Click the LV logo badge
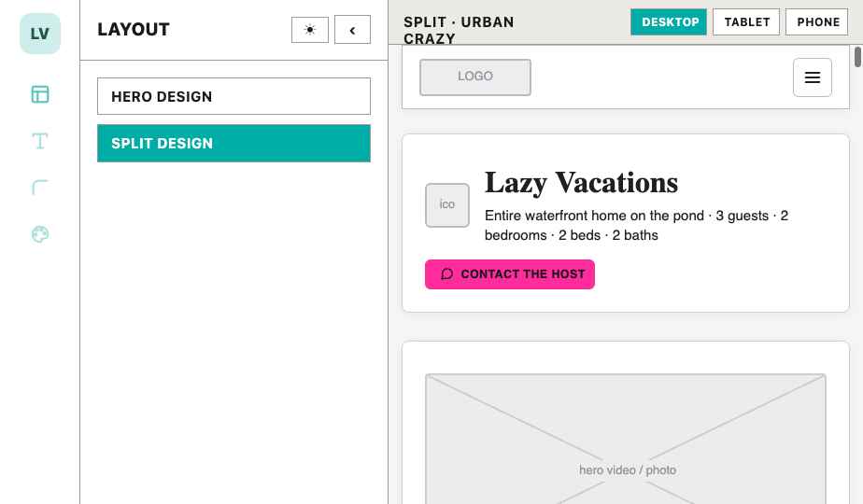 coord(39,34)
